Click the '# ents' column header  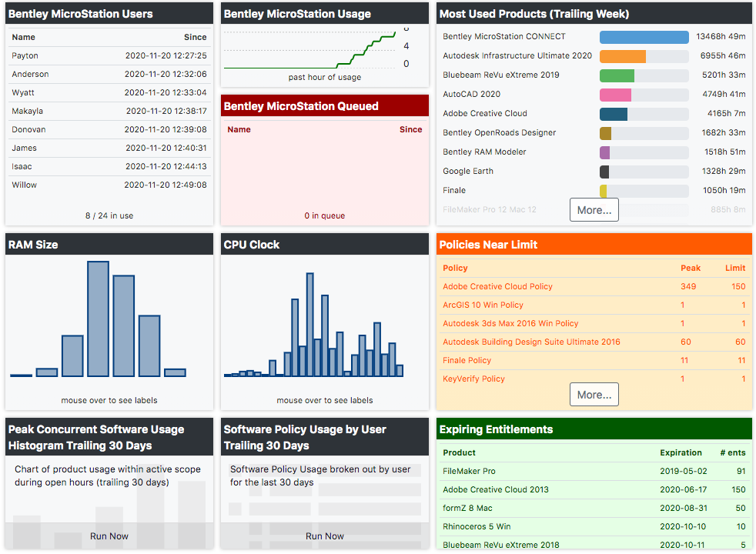coord(733,453)
